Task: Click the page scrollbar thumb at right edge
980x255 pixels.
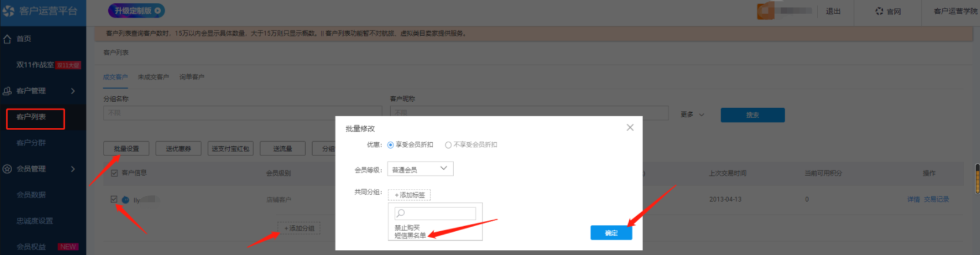Action: click(977, 179)
